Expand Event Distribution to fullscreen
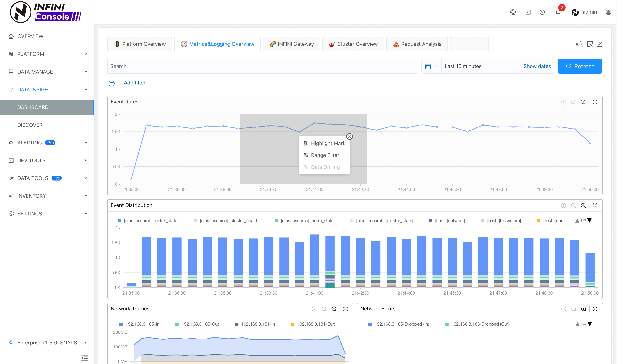Image resolution: width=617 pixels, height=364 pixels. coord(595,205)
